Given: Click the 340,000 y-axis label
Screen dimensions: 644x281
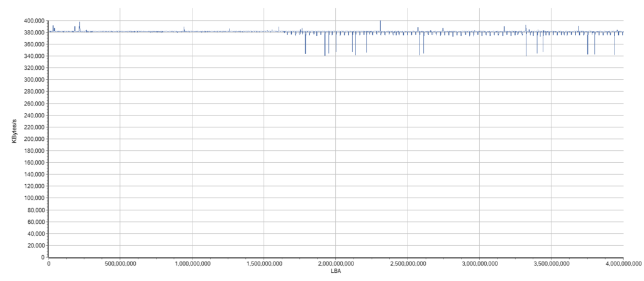Looking at the screenshot, I should click(35, 57).
